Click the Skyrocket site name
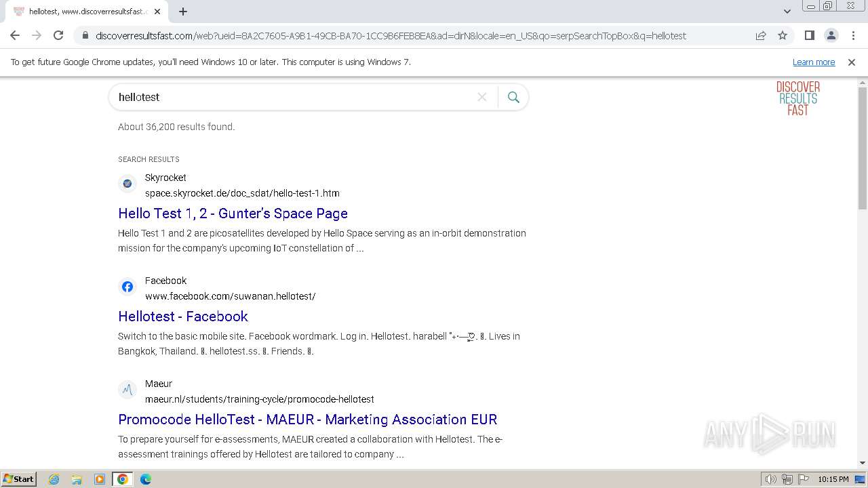This screenshot has width=868, height=488. (165, 178)
